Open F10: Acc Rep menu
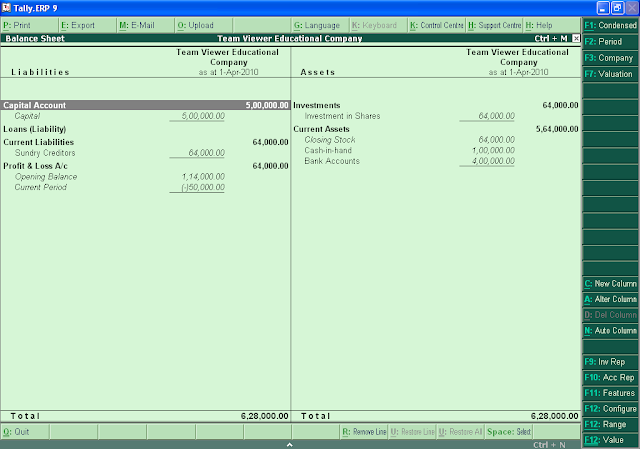 click(610, 378)
